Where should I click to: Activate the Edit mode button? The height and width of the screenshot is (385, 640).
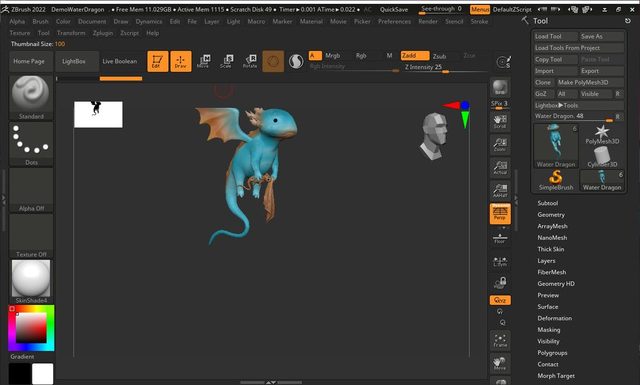pyautogui.click(x=158, y=61)
